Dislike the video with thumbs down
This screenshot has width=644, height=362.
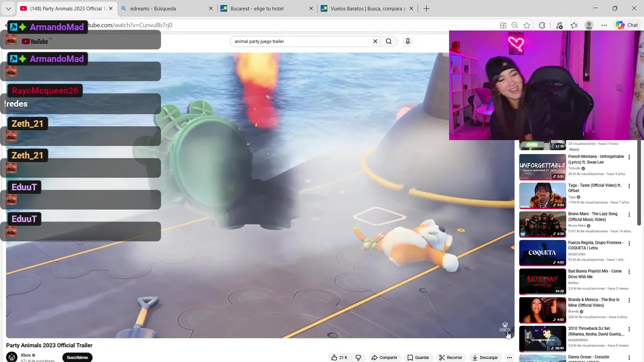pyautogui.click(x=358, y=357)
